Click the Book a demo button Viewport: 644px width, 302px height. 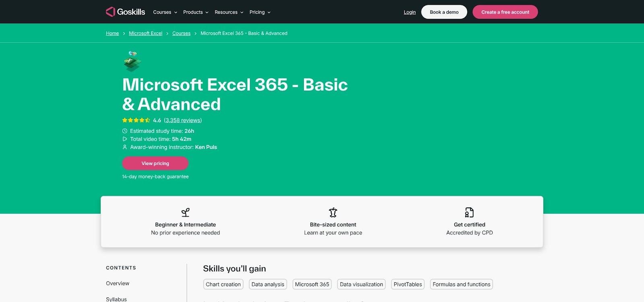point(444,12)
